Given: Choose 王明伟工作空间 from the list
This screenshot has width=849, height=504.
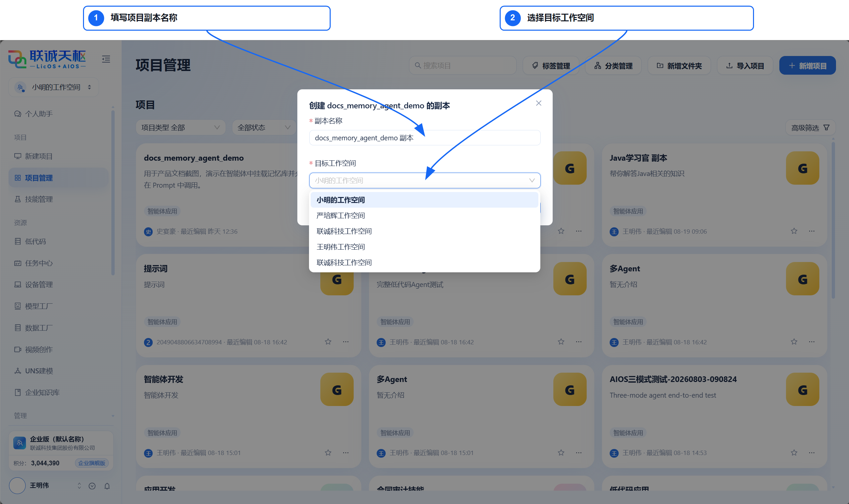Looking at the screenshot, I should pyautogui.click(x=425, y=247).
